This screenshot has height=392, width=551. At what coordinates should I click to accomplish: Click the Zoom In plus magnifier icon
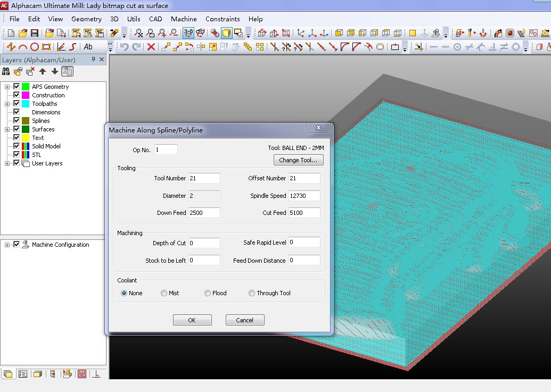pyautogui.click(x=162, y=33)
